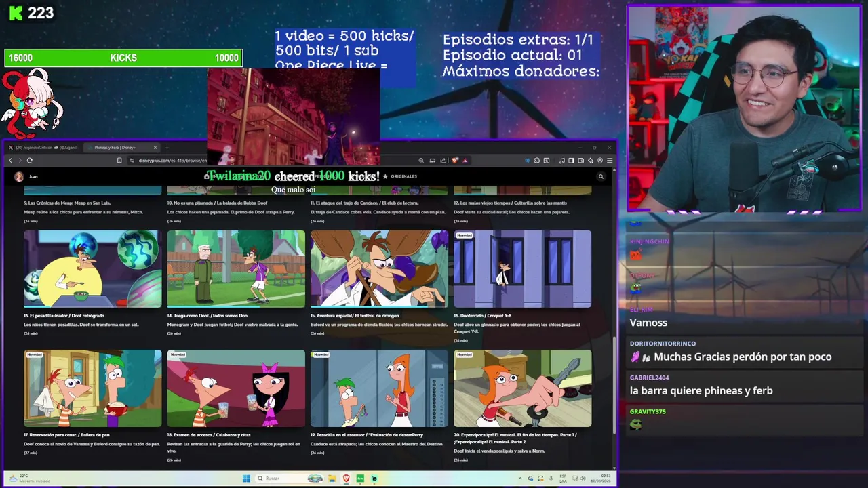Image resolution: width=868 pixels, height=488 pixels.
Task: Click the taskbar Buscar search box
Action: pos(290,479)
